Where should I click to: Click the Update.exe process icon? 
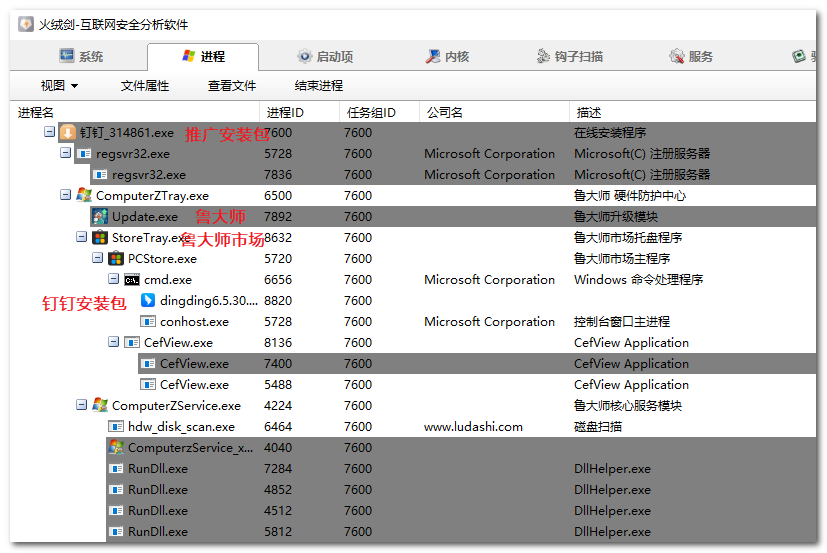point(100,216)
